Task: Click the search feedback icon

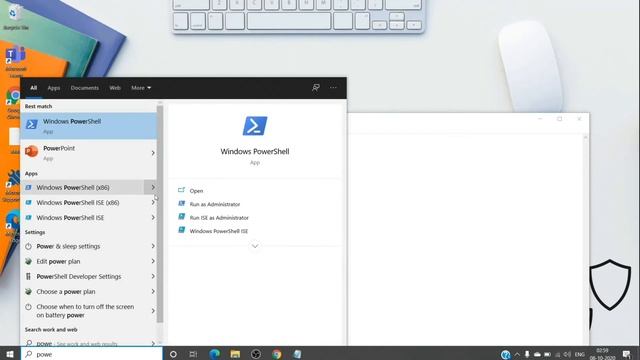Action: tap(316, 87)
